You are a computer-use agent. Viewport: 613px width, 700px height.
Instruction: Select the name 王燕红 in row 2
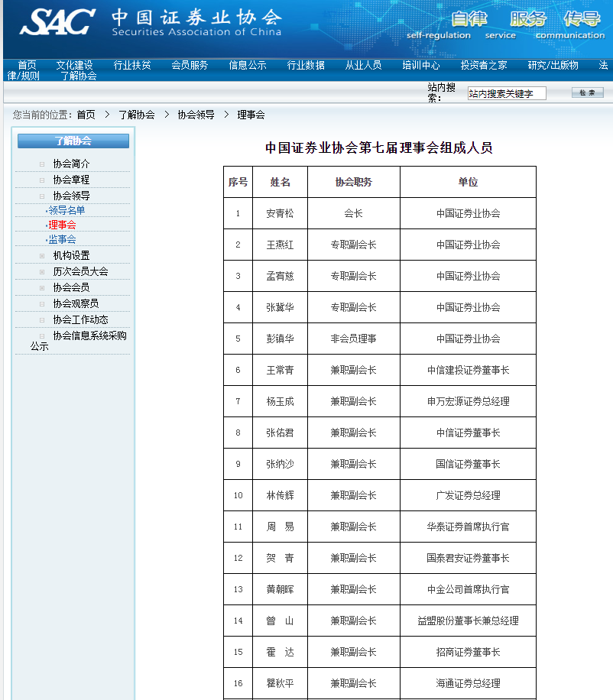(x=280, y=245)
